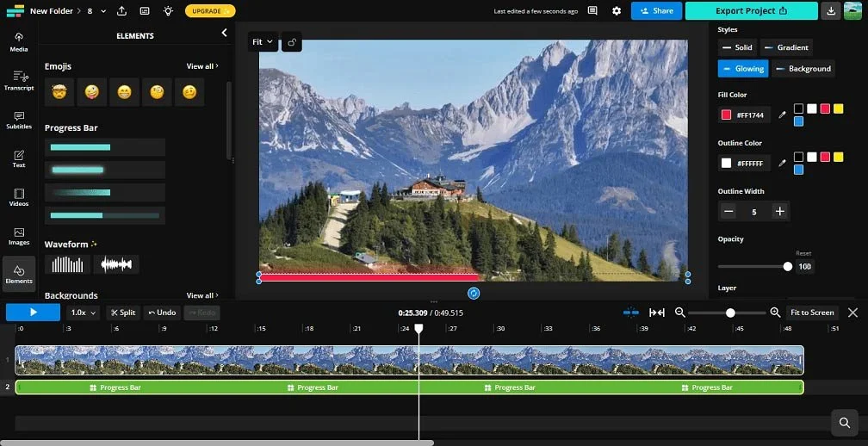Add the grinning emoji
This screenshot has height=446, width=868.
pyautogui.click(x=125, y=92)
